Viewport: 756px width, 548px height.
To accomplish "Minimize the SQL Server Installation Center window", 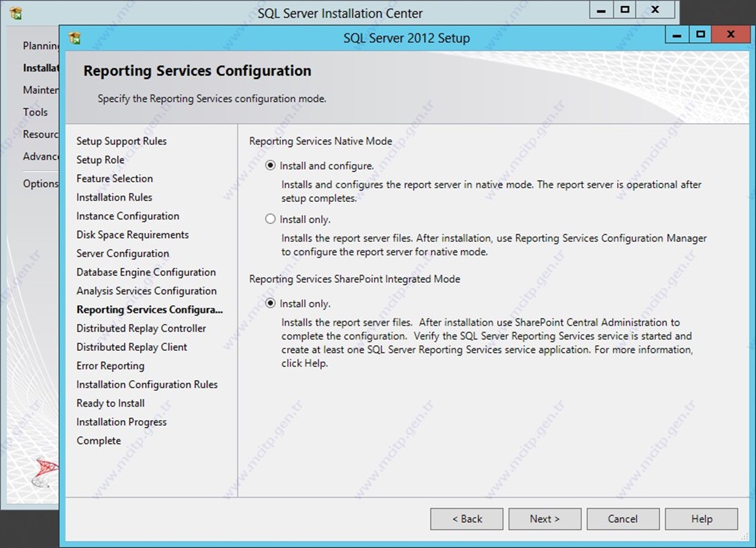I will [x=602, y=10].
